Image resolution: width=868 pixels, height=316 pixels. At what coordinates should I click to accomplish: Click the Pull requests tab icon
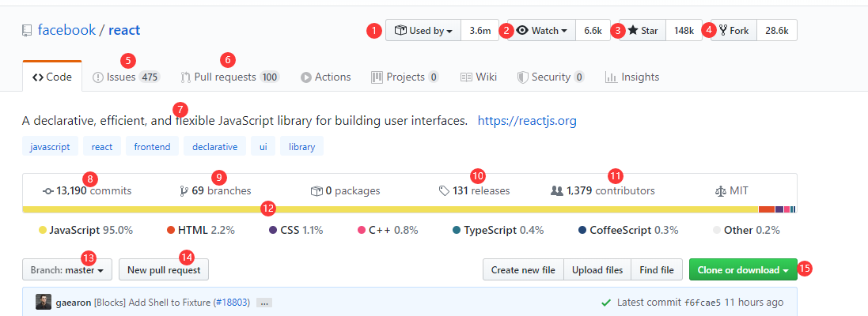[186, 77]
